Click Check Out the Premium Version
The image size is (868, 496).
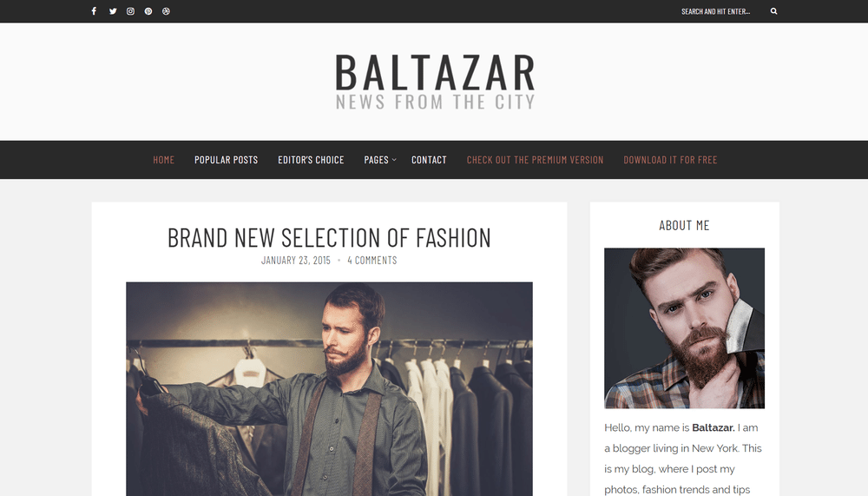tap(536, 160)
